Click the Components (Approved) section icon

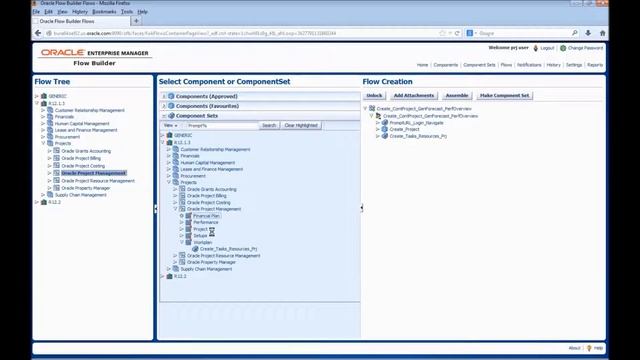point(171,96)
